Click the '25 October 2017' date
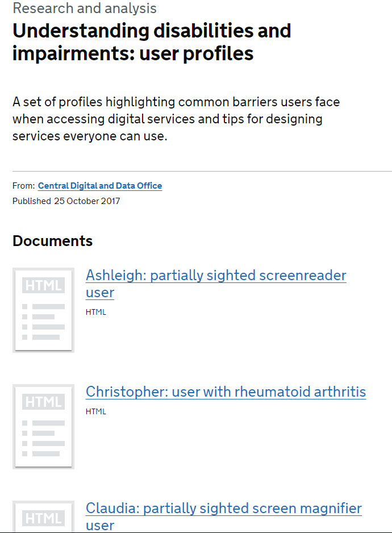Screen dimensions: 392x533 pos(87,201)
